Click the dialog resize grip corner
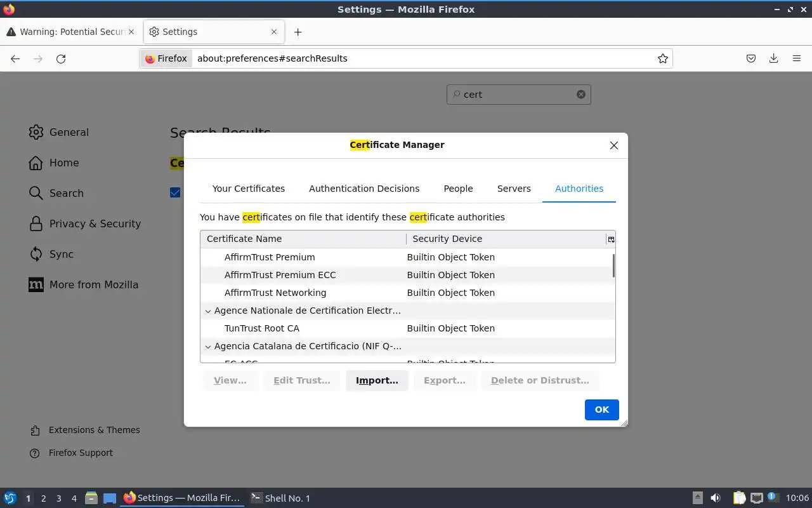This screenshot has height=508, width=812. [x=624, y=423]
